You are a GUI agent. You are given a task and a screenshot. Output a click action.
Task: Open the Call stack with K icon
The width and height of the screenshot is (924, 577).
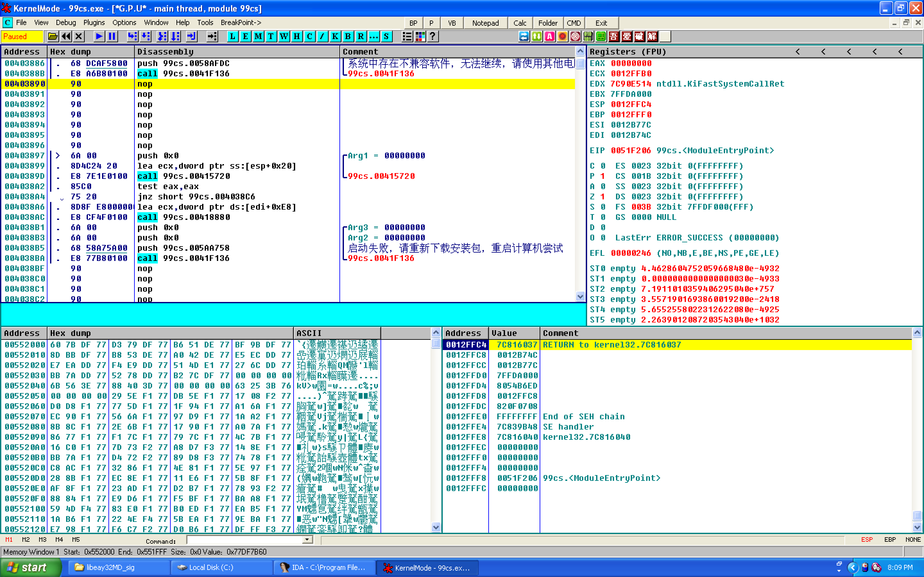(335, 36)
